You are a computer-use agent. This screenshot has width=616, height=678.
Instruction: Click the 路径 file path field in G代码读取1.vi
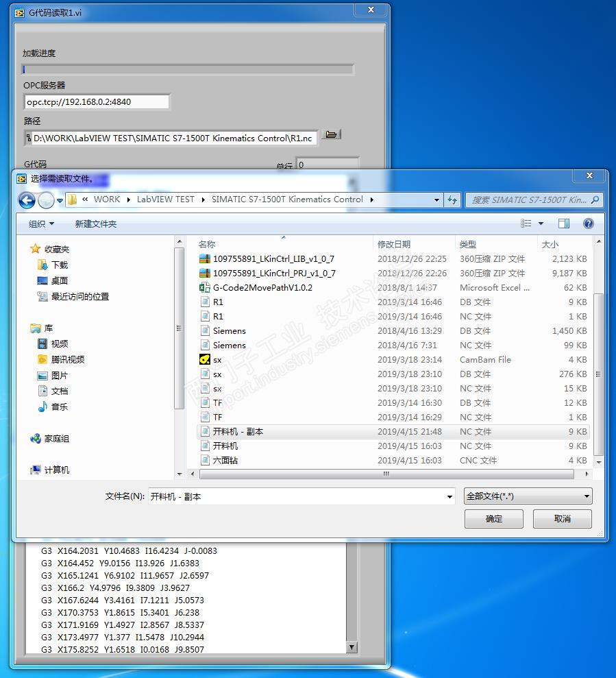pos(172,138)
